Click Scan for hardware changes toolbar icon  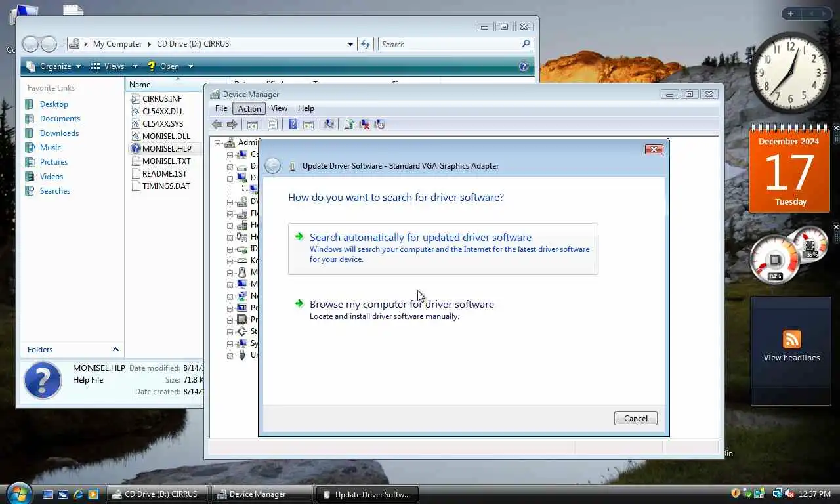click(x=329, y=124)
